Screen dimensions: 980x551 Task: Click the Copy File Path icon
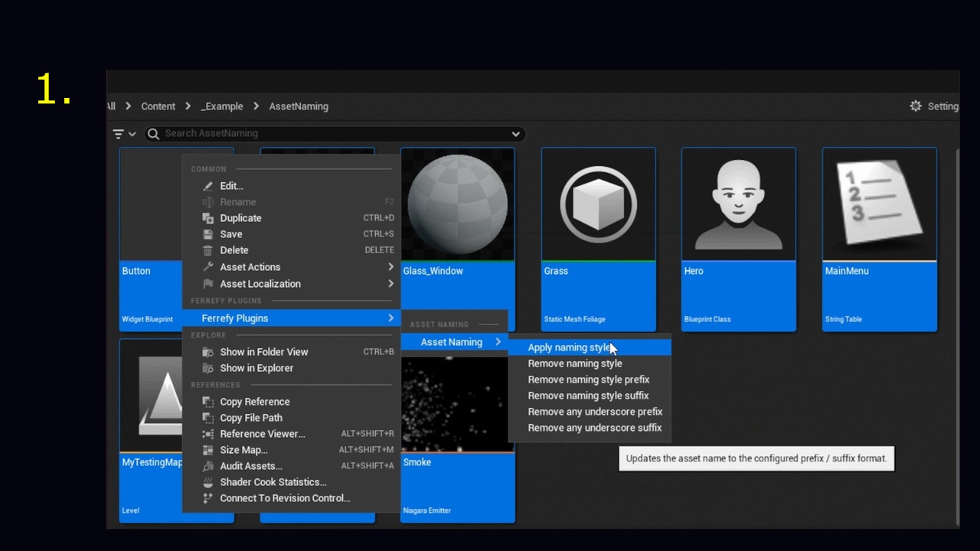click(x=207, y=418)
